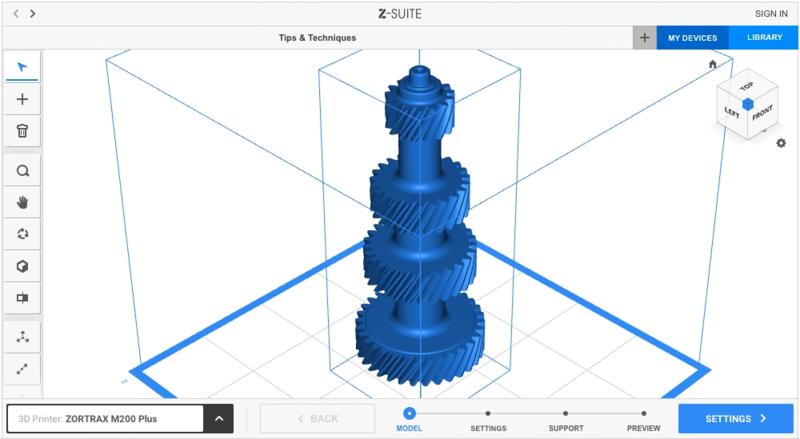Select the resize scale tool
The width and height of the screenshot is (800, 439).
[22, 369]
